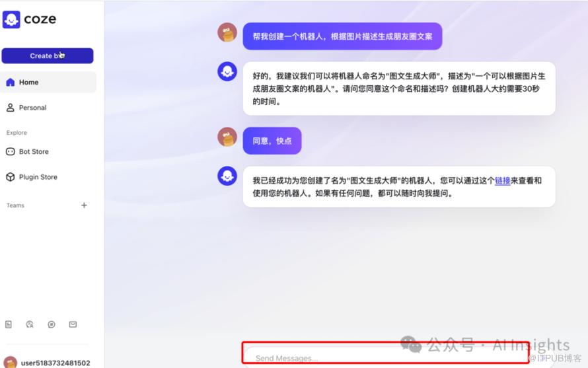Add a new team with plus icon
Viewport: 588px width, 368px height.
[84, 205]
